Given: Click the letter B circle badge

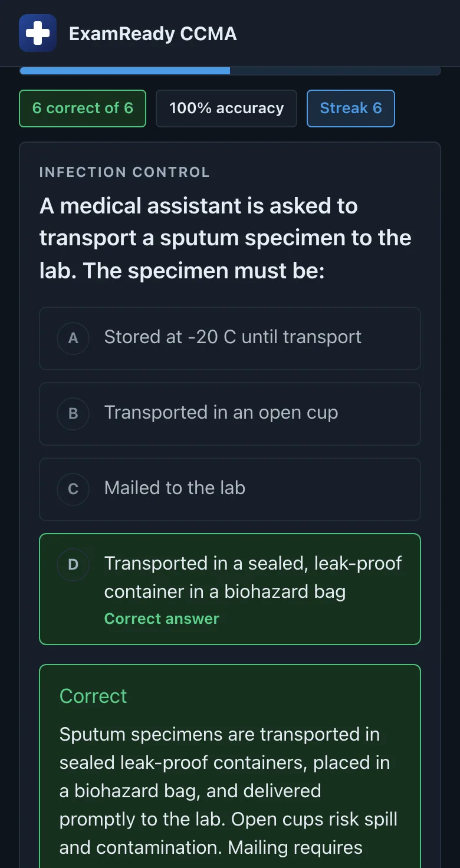Looking at the screenshot, I should click(x=73, y=413).
